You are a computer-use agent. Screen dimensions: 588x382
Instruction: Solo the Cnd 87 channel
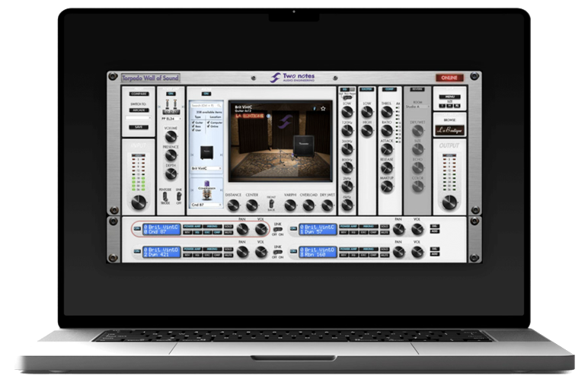[228, 227]
